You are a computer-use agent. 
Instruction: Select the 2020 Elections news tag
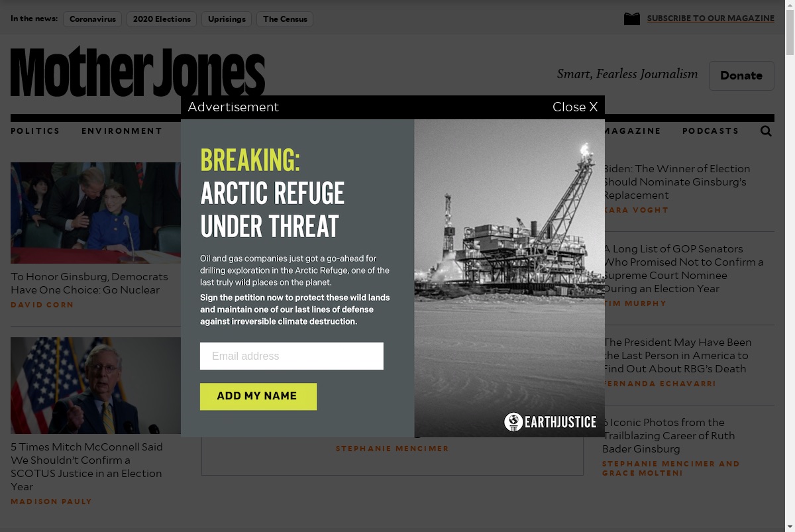pos(162,19)
